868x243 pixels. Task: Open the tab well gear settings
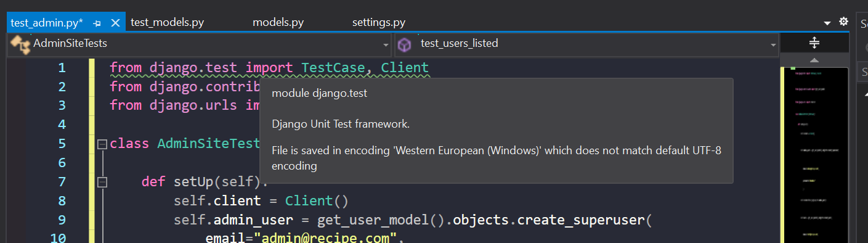(x=843, y=22)
